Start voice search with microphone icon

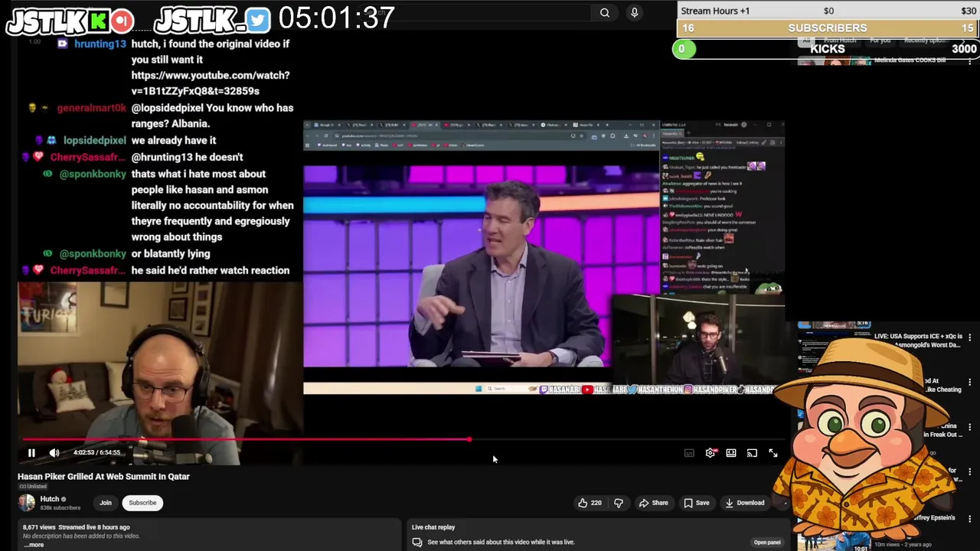pos(634,12)
